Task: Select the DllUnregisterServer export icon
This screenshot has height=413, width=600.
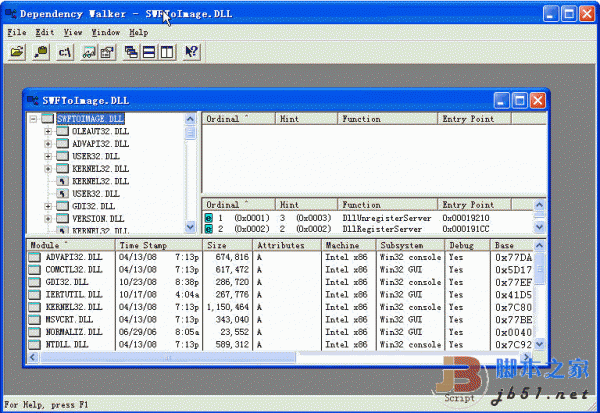Action: pyautogui.click(x=209, y=217)
